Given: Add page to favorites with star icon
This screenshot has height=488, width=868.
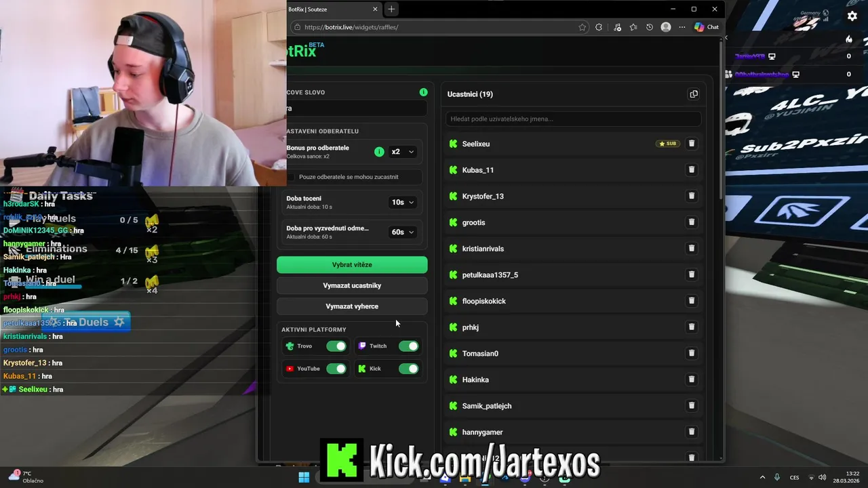Looking at the screenshot, I should (582, 27).
